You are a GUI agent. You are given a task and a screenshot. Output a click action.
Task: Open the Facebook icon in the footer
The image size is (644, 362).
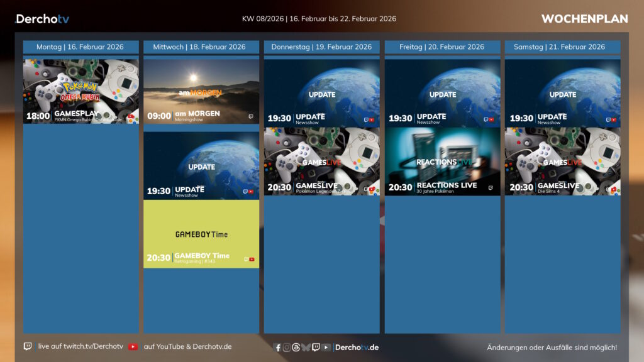click(x=278, y=348)
